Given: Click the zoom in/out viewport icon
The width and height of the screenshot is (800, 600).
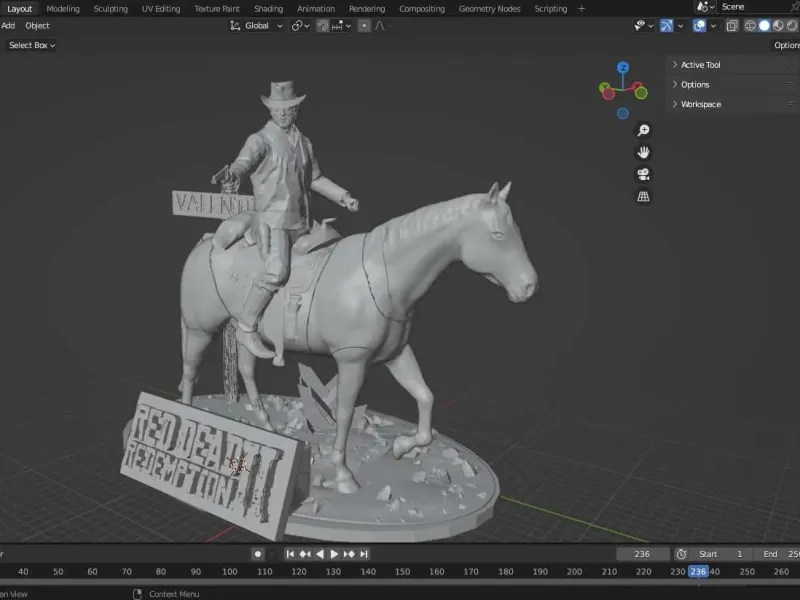Looking at the screenshot, I should (643, 130).
